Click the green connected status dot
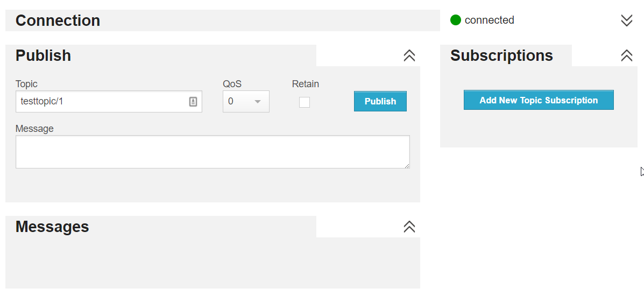This screenshot has width=644, height=295. coord(456,20)
